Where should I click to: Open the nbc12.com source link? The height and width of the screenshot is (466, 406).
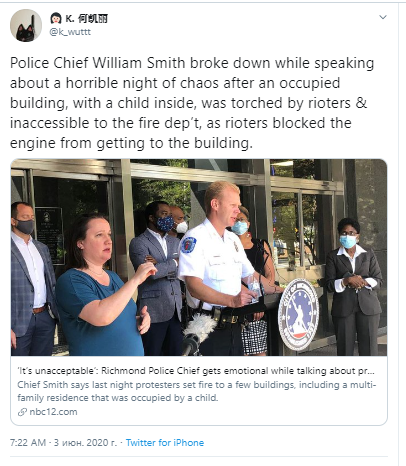pos(53,412)
